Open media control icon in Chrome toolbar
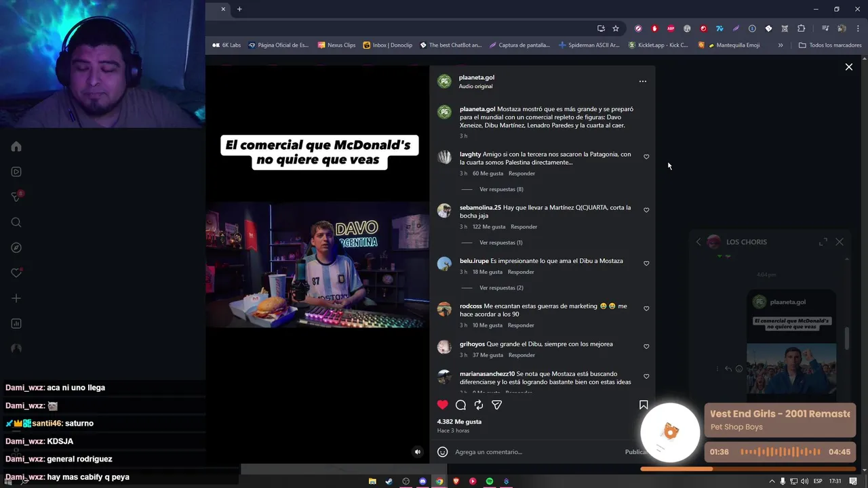The height and width of the screenshot is (488, 868). [x=825, y=28]
